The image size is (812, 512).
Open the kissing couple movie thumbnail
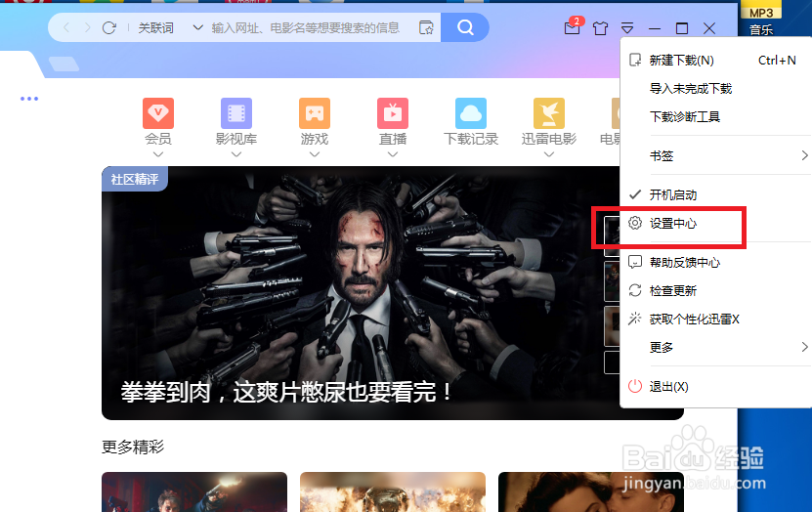(x=591, y=491)
